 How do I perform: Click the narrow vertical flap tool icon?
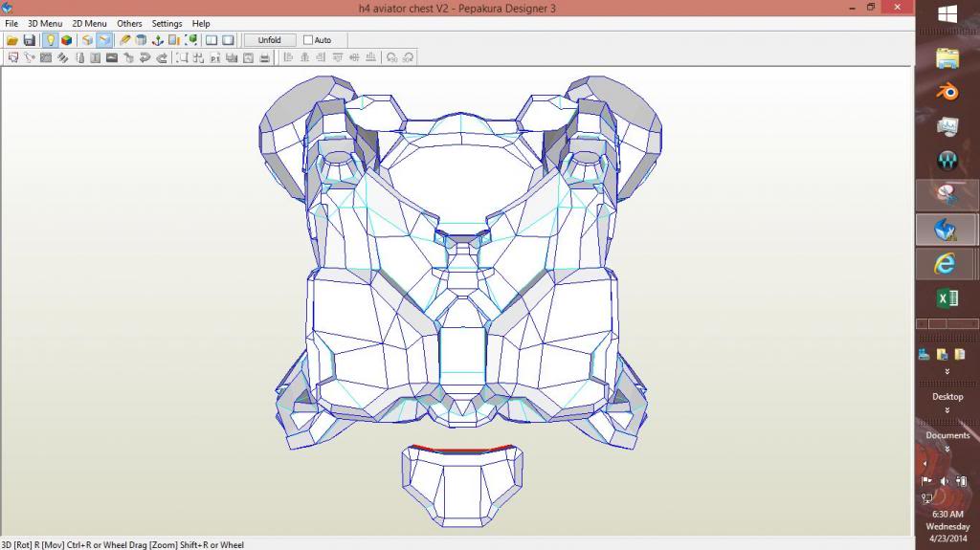click(x=79, y=57)
